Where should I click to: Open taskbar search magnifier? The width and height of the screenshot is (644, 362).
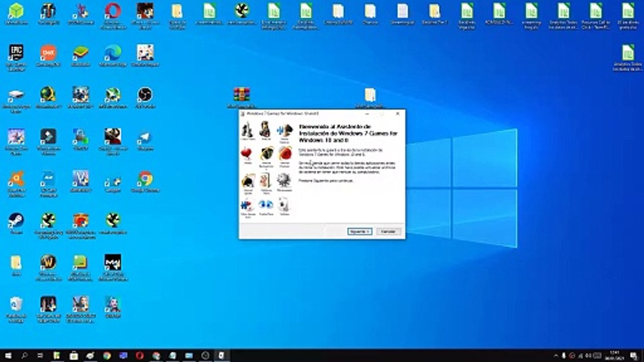click(24, 355)
